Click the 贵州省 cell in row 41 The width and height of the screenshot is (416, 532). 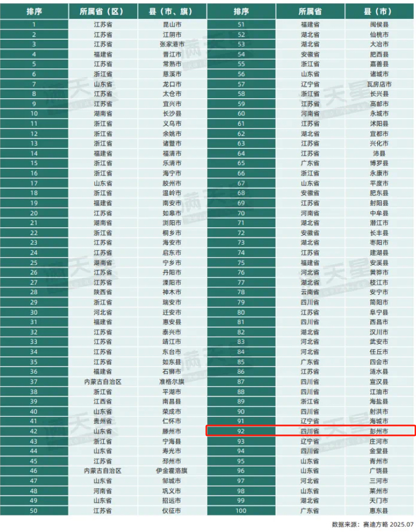coord(103,421)
